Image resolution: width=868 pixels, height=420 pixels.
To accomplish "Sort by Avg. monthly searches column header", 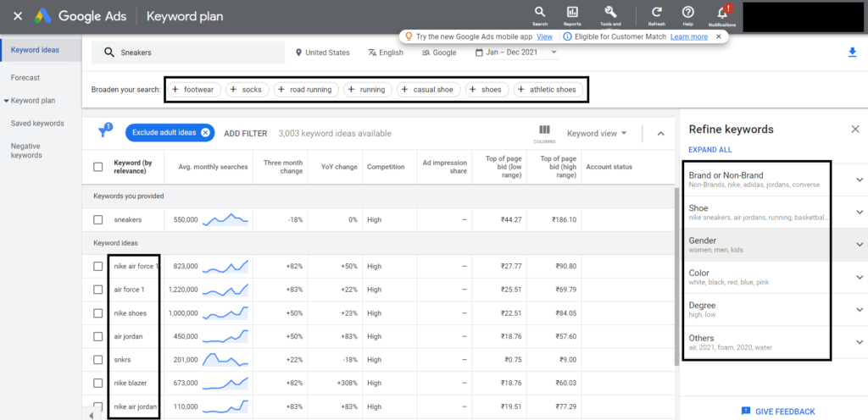I will (x=213, y=167).
